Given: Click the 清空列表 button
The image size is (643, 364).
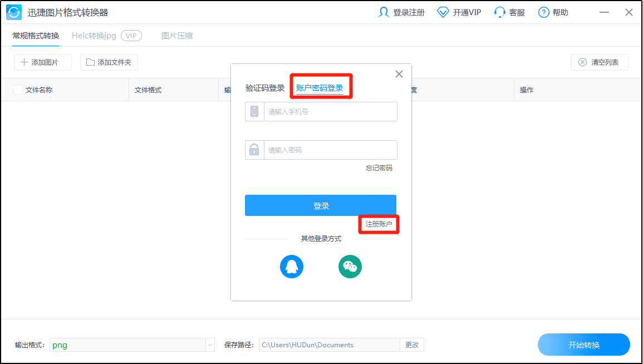Looking at the screenshot, I should (x=600, y=62).
